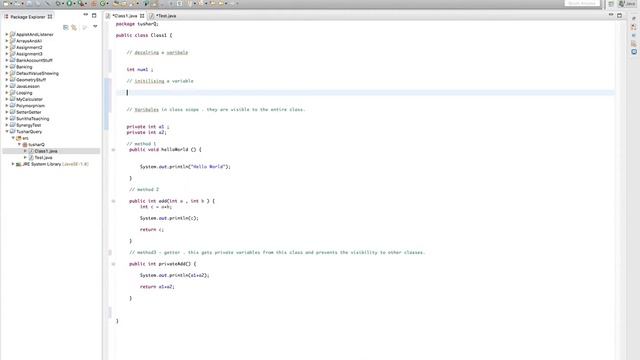This screenshot has width=640, height=360.
Task: Click 'private int a2;' line
Action: [146, 133]
